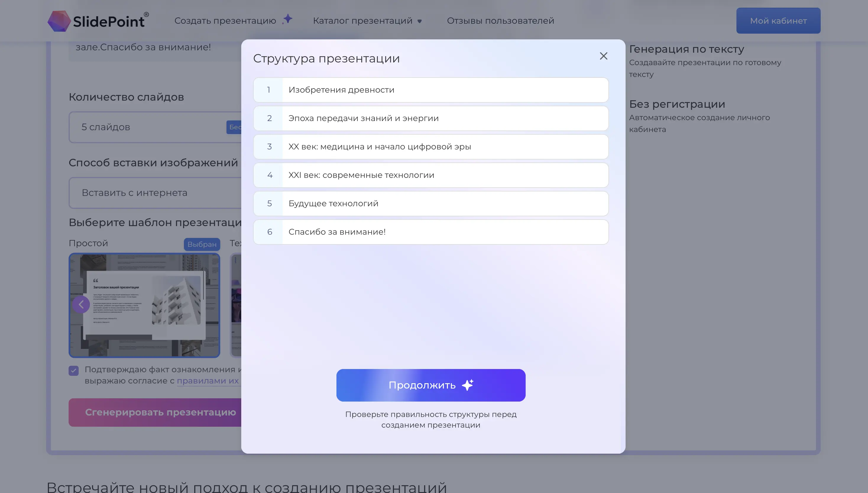Click previous-template arrow on carousel

tap(81, 304)
